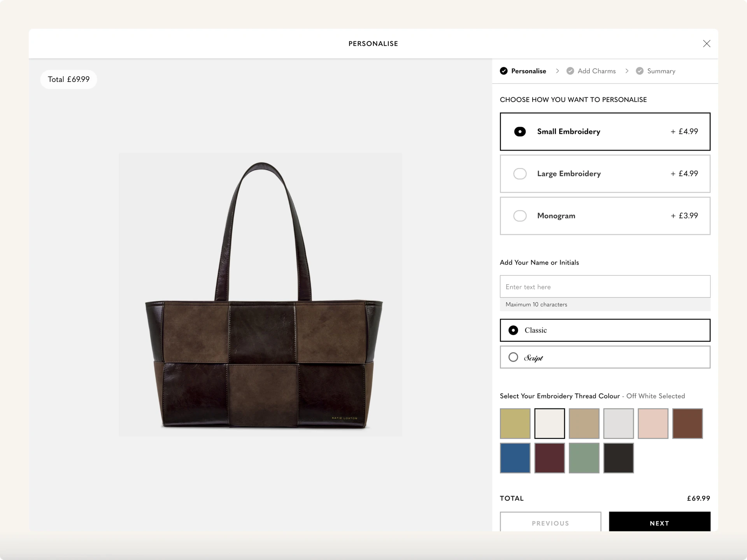Pick the blue thread colour swatch
This screenshot has height=560, width=747.
tap(515, 458)
